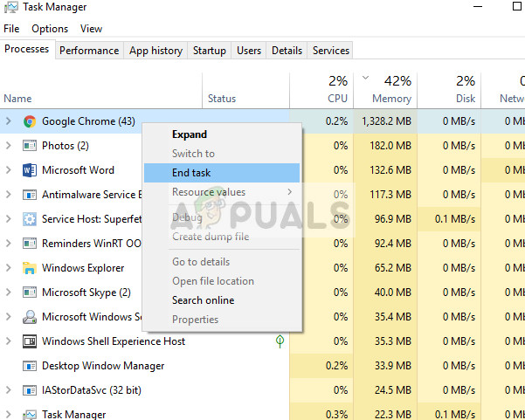The height and width of the screenshot is (420, 525).
Task: Expand the Windows Explorer process row
Action: 9,268
